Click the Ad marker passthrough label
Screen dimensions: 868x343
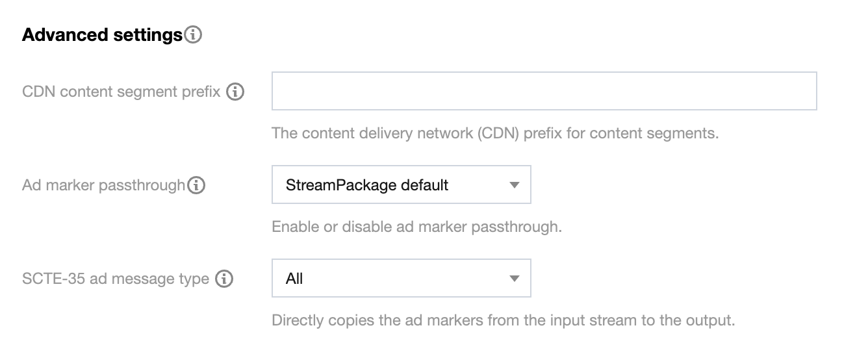(x=103, y=186)
